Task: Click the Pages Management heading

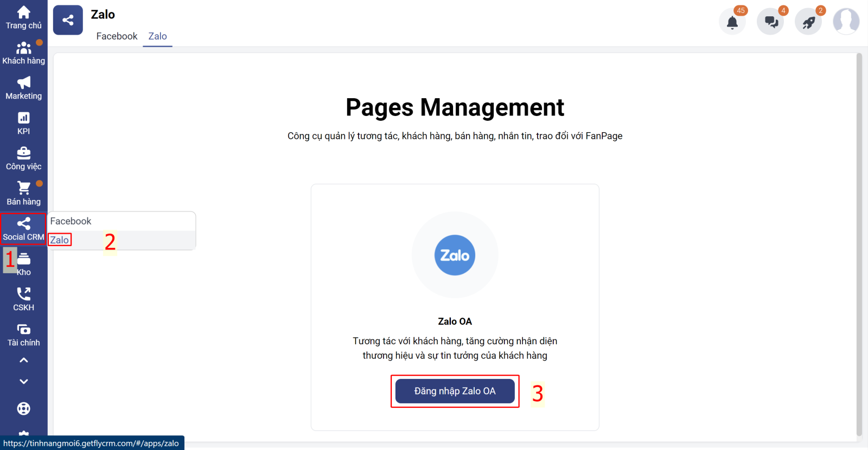Action: coord(455,107)
